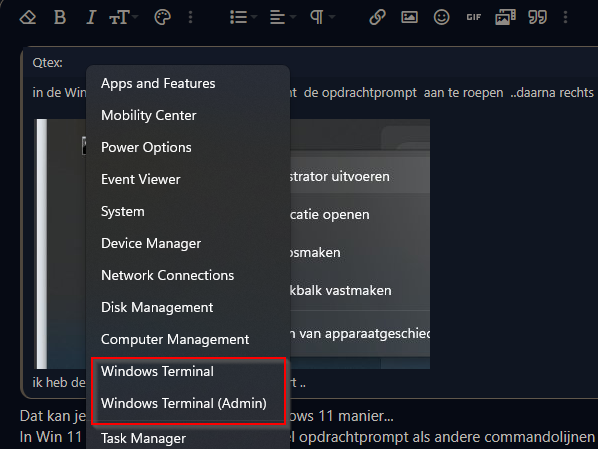Insert a quote block icon

537,18
